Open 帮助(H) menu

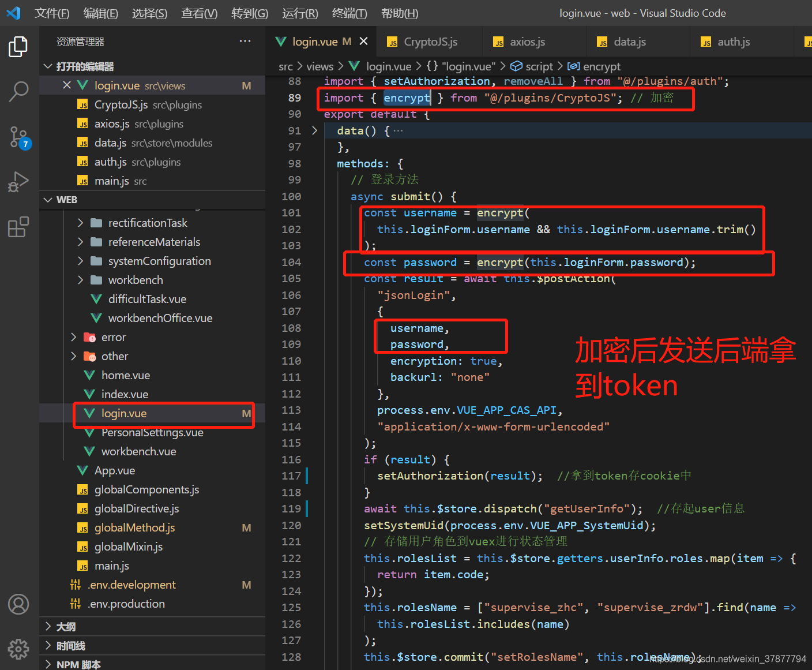pos(400,13)
